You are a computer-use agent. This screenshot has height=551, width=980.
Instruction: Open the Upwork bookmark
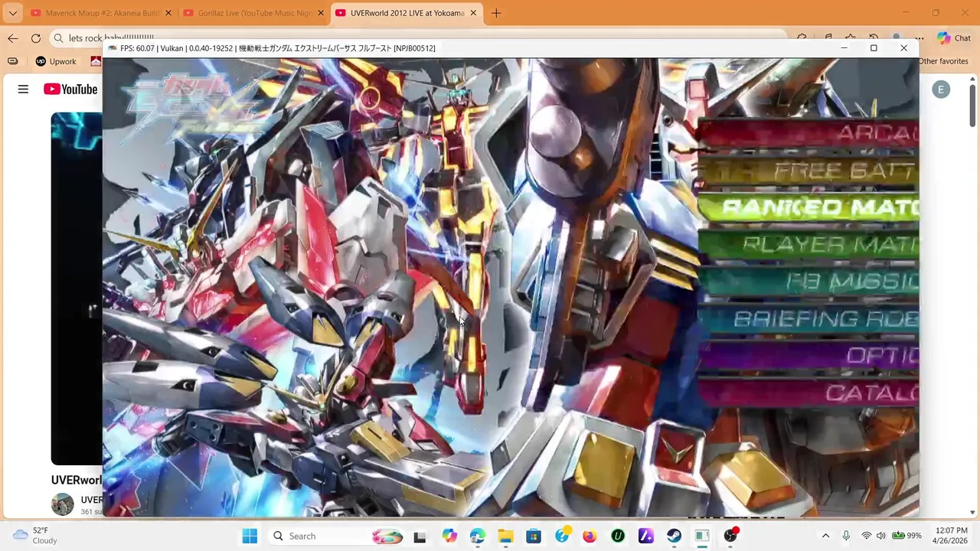click(56, 61)
